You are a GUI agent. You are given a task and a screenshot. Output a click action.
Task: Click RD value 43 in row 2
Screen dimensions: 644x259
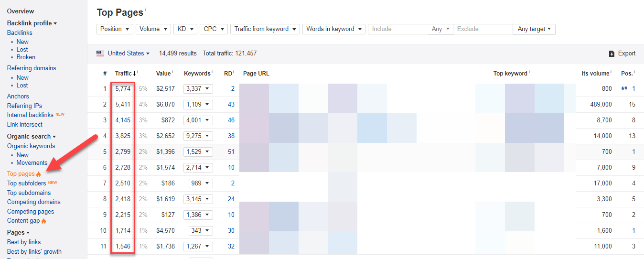(231, 105)
